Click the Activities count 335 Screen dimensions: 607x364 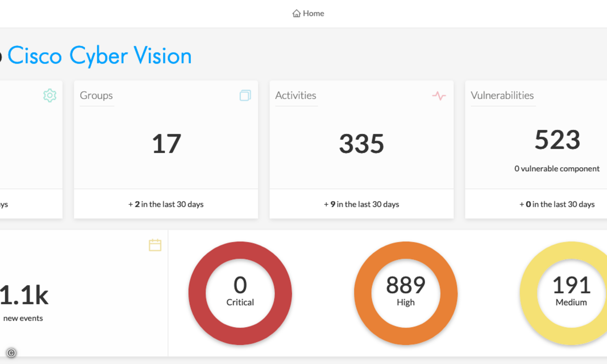tap(362, 144)
